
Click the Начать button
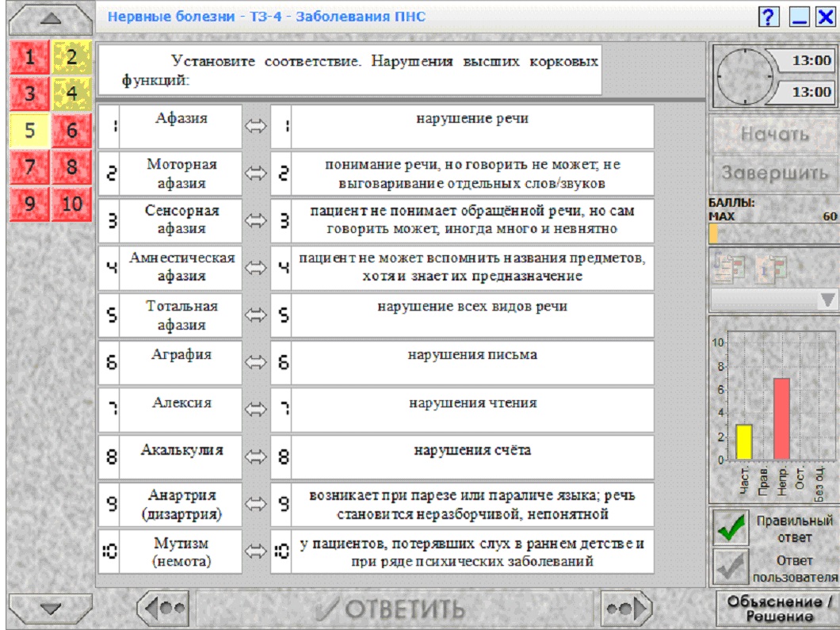coord(775,134)
